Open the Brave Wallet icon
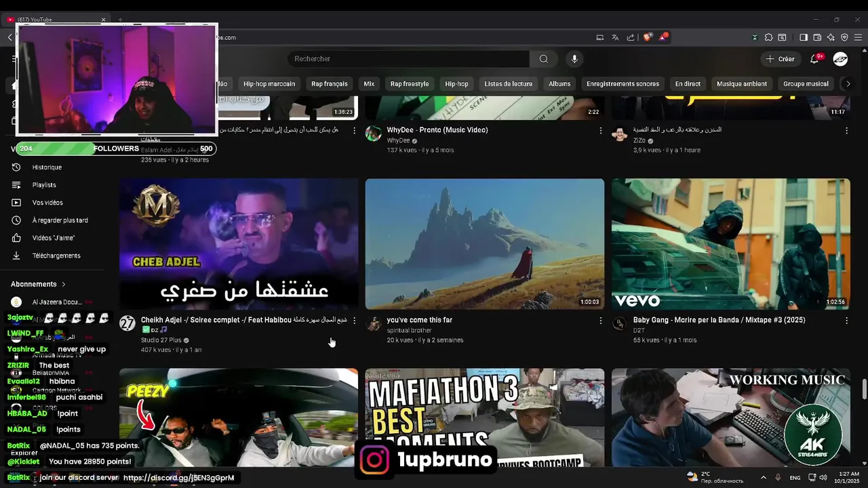 pos(817,37)
